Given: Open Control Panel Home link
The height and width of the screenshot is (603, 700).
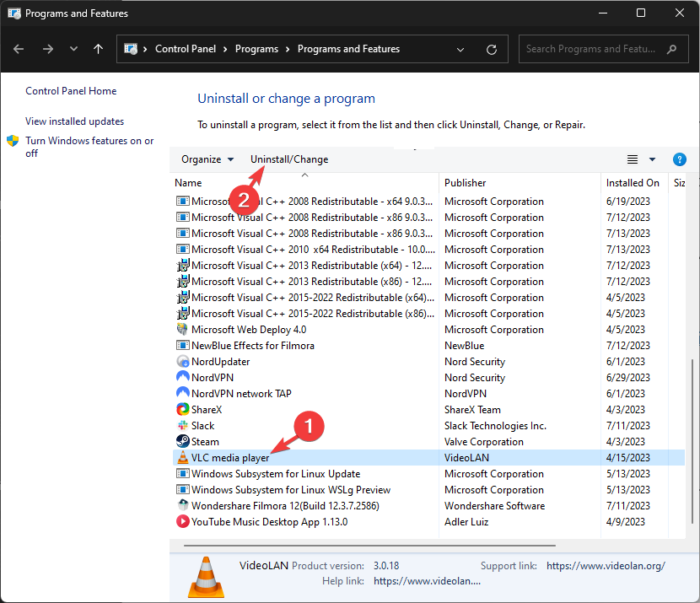Looking at the screenshot, I should pos(71,91).
